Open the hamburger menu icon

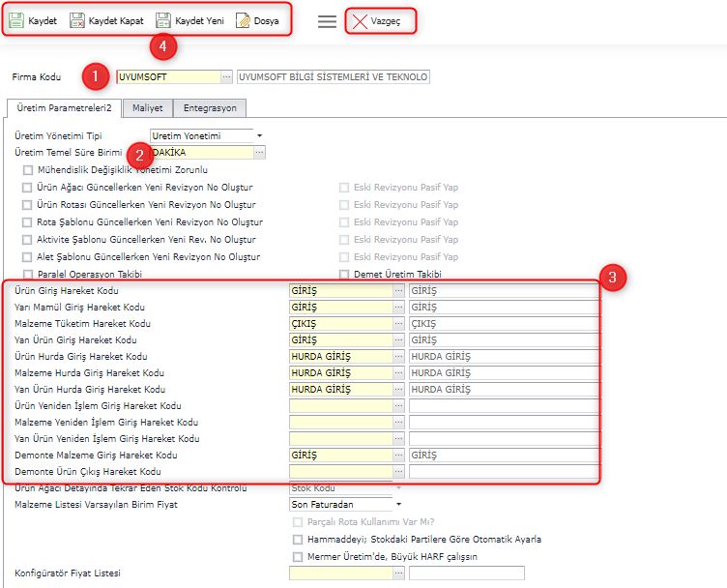[x=328, y=21]
